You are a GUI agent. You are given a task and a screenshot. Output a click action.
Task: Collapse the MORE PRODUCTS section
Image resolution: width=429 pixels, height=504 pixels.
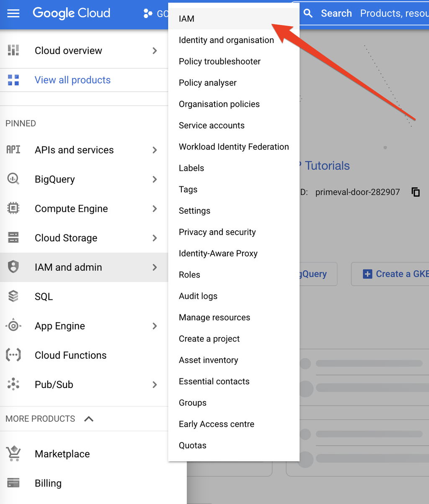point(89,419)
